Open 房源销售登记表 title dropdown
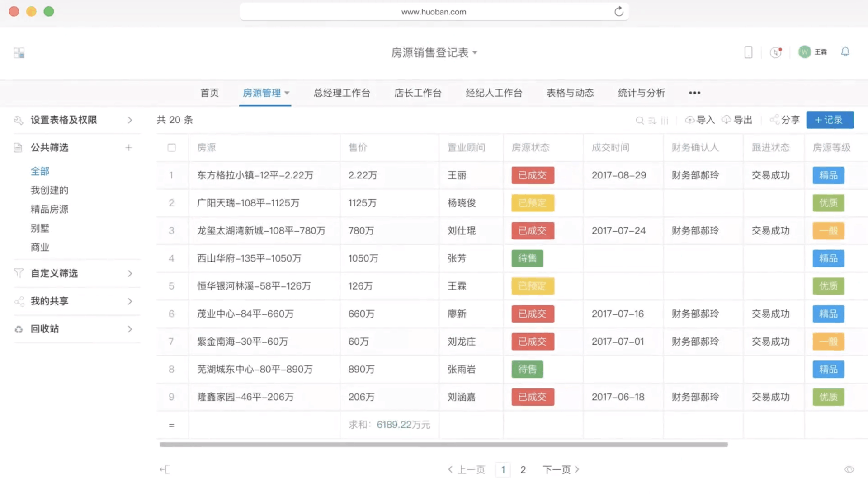Image resolution: width=868 pixels, height=496 pixels. coord(434,53)
